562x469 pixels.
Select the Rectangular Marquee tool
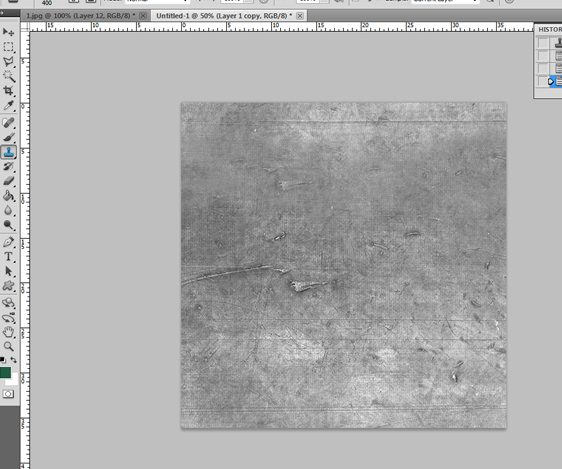8,47
